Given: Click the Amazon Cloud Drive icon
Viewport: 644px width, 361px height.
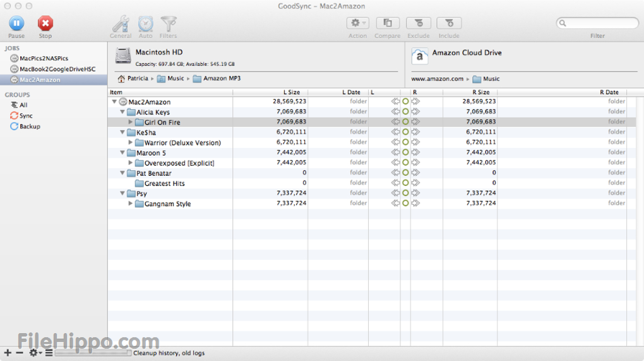Looking at the screenshot, I should [x=420, y=56].
